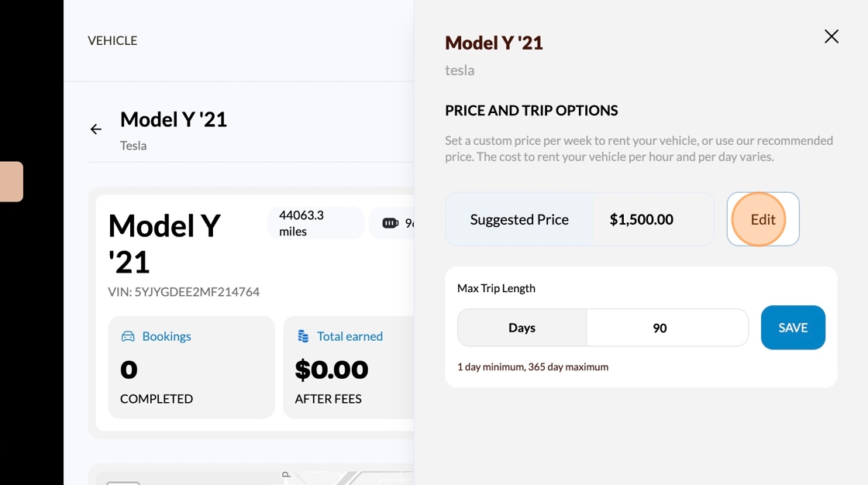
Task: Click the Days unit label
Action: click(x=522, y=328)
